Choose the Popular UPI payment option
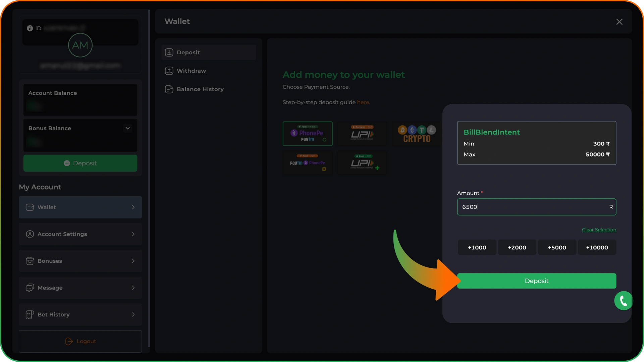This screenshot has height=362, width=644. 362,133
